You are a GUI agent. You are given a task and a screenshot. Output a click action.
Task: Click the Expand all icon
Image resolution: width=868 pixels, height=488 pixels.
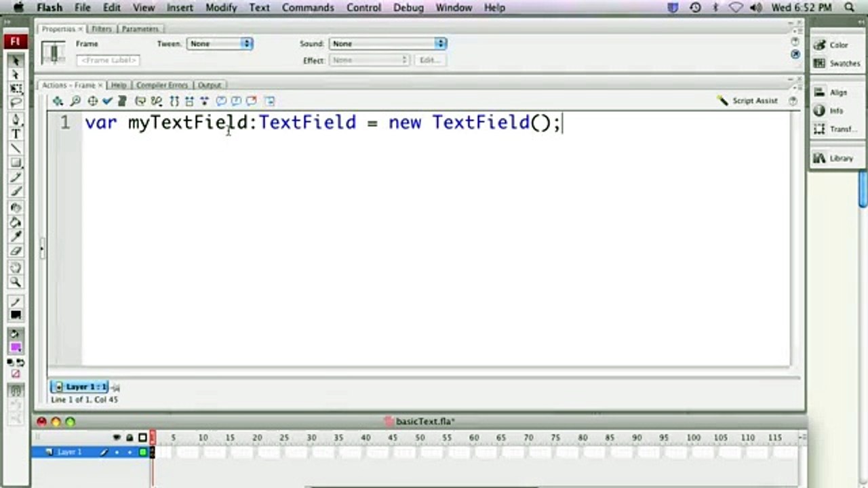click(x=204, y=101)
